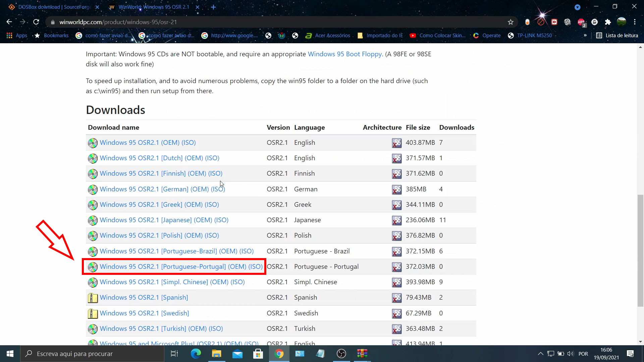Open Lista de leitura reading list
644x362 pixels.
pos(617,36)
